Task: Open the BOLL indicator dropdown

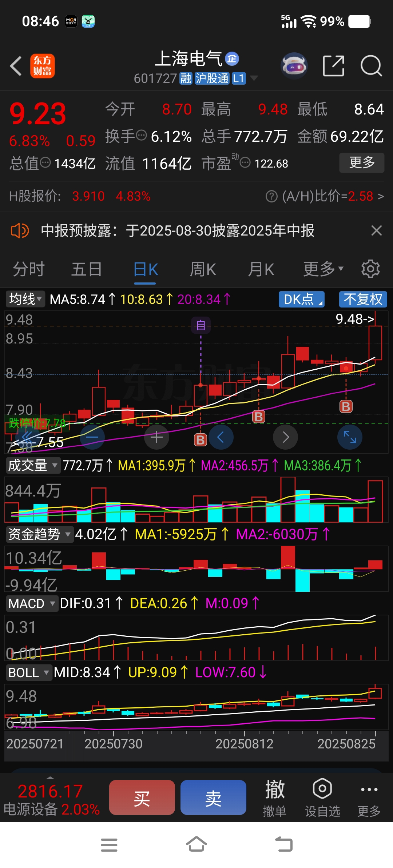Action: [x=29, y=672]
